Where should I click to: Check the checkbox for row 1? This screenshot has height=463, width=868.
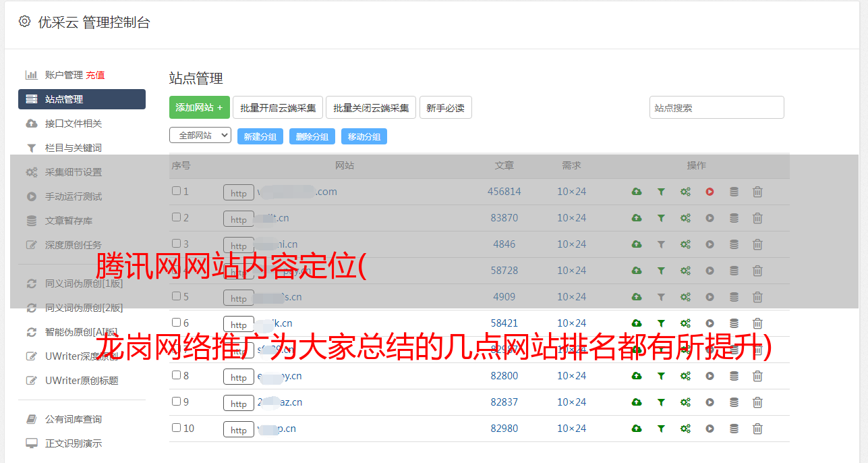pyautogui.click(x=176, y=191)
